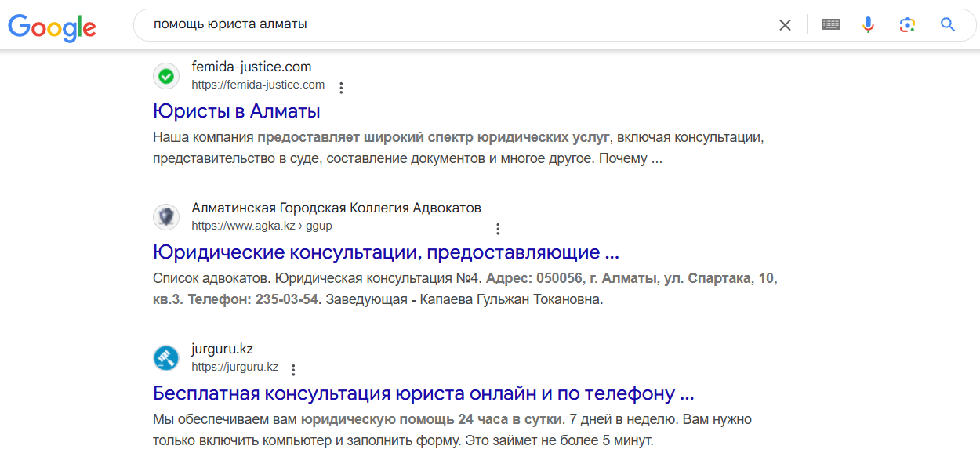Open three-dot menu for agka.kz result
The image size is (980, 460).
[x=498, y=229]
